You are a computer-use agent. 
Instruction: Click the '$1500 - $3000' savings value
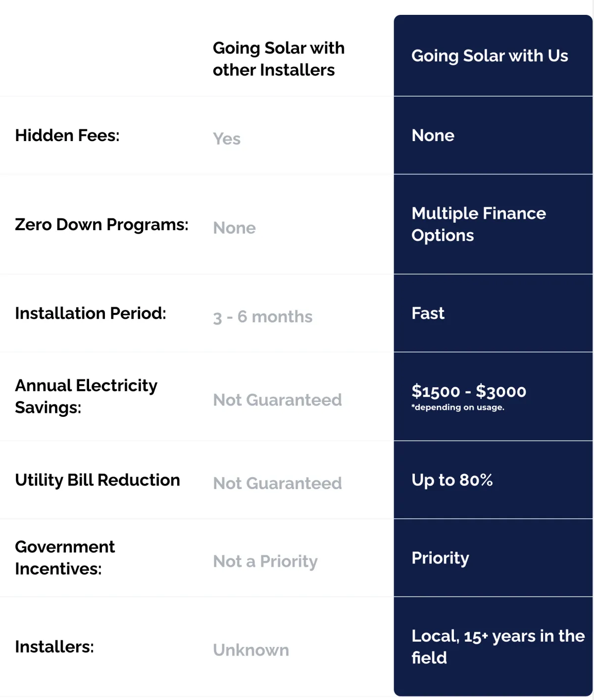click(x=469, y=391)
